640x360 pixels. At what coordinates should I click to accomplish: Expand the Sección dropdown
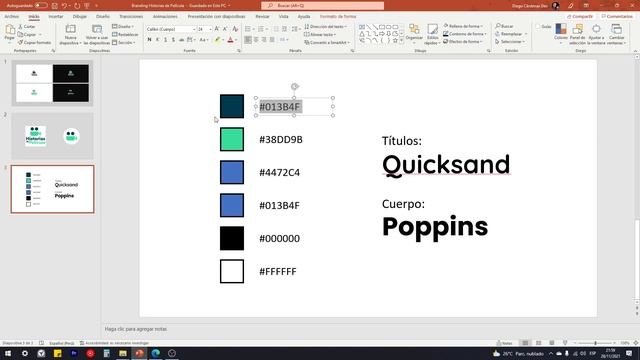pyautogui.click(x=124, y=42)
